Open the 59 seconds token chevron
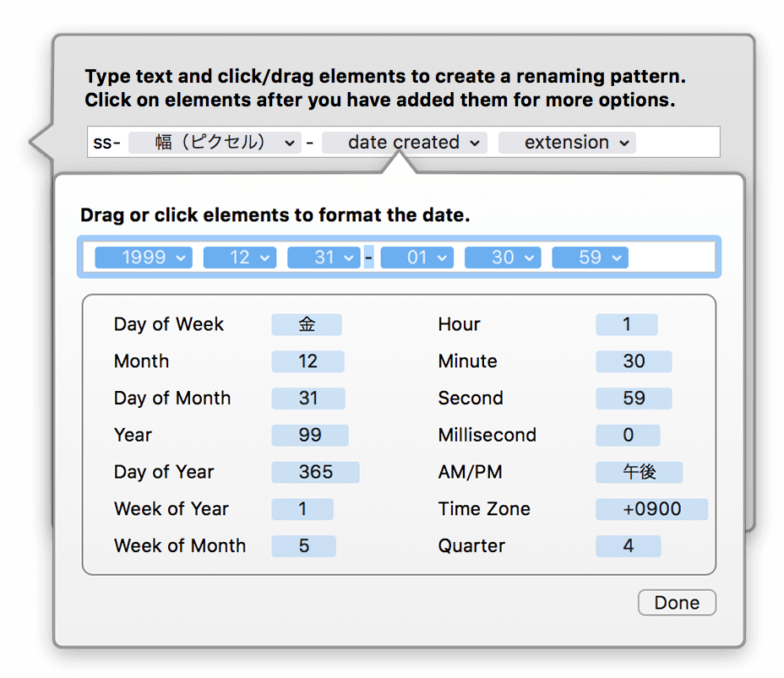This screenshot has width=784, height=678. (x=617, y=258)
